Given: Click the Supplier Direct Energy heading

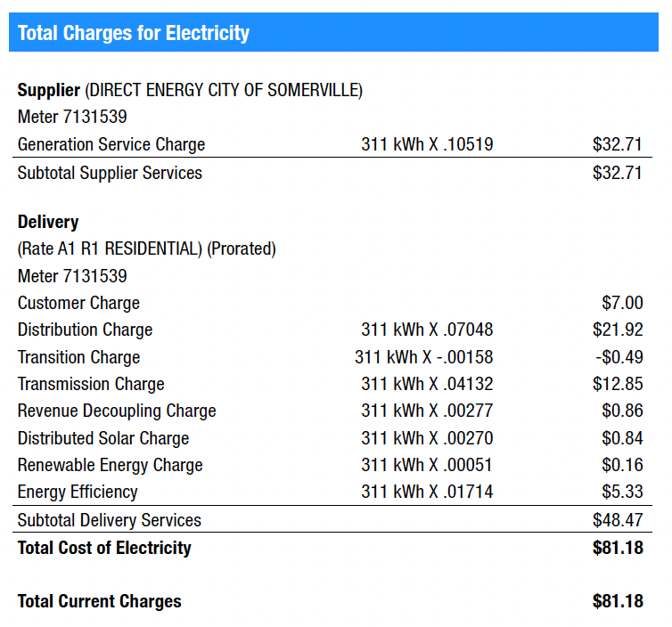Looking at the screenshot, I should 190,90.
